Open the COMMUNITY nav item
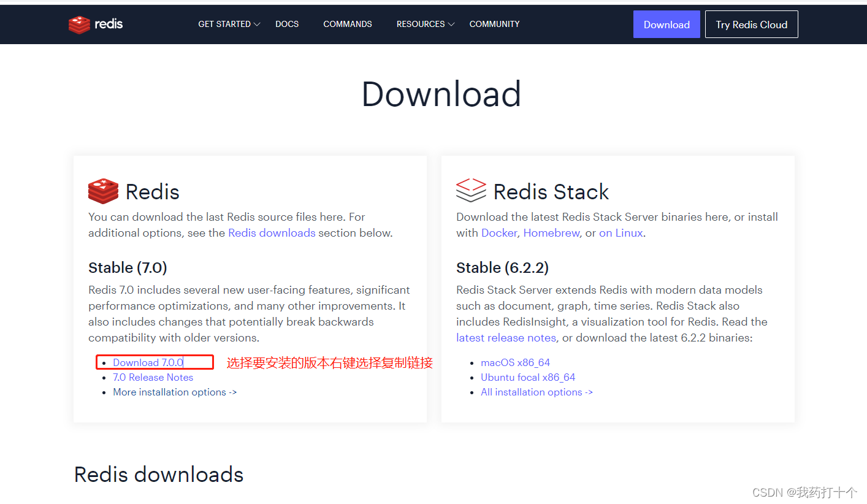Viewport: 867px width, 504px height. (494, 25)
